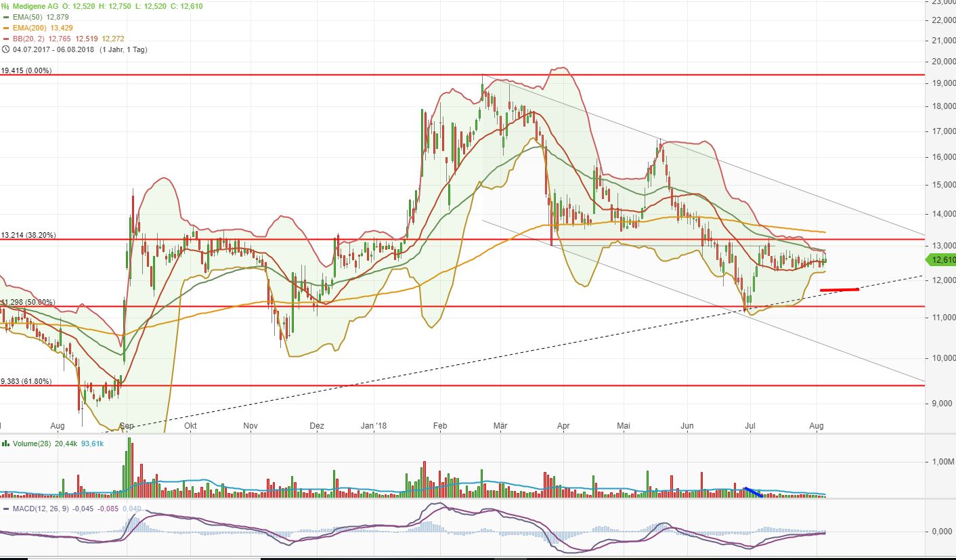The image size is (956, 560).
Task: Open the date range clock icon
Action: [x=5, y=49]
